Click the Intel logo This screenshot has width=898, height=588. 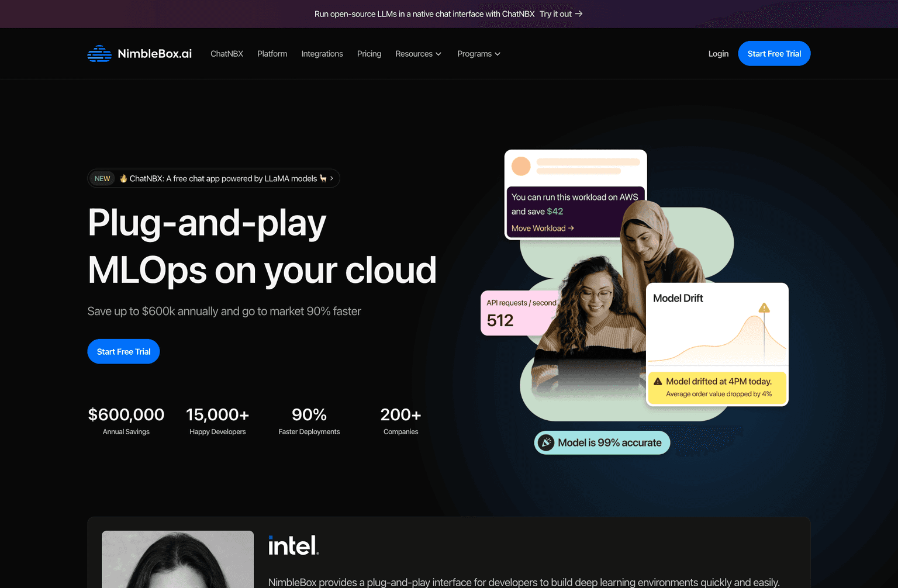[x=293, y=545]
